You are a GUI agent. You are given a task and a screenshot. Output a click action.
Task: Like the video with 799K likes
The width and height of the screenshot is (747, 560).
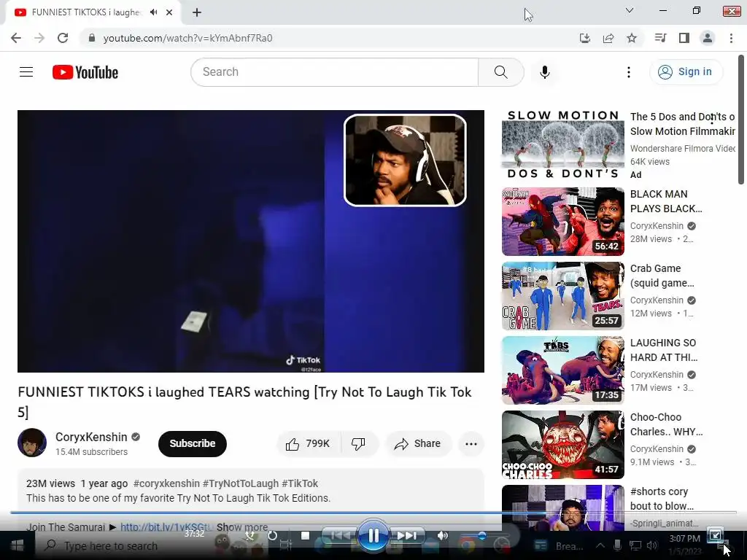pyautogui.click(x=309, y=444)
